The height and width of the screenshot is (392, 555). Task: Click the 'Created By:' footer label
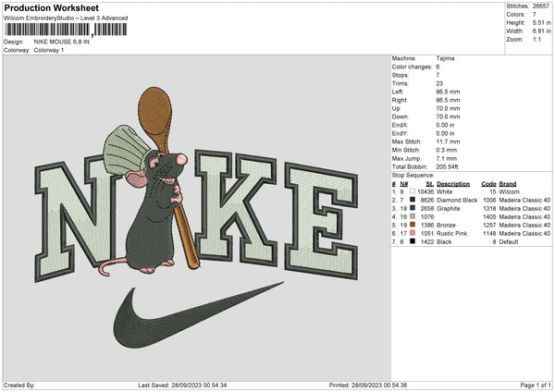click(19, 386)
